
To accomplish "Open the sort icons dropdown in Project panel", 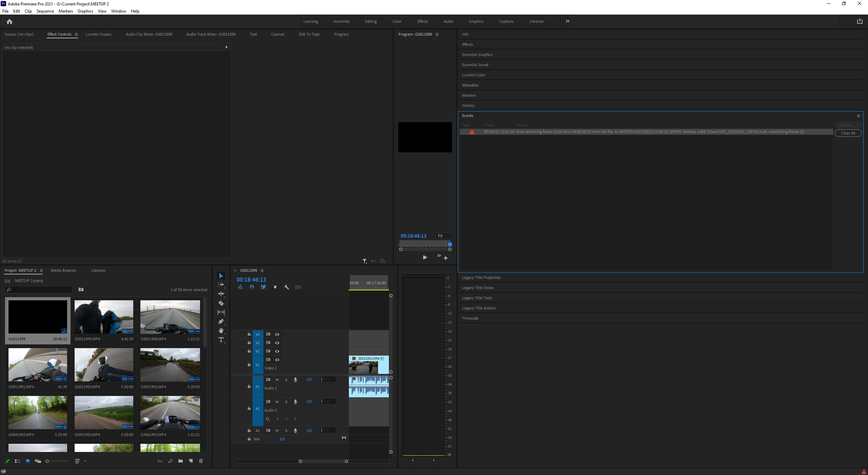I will (80, 461).
